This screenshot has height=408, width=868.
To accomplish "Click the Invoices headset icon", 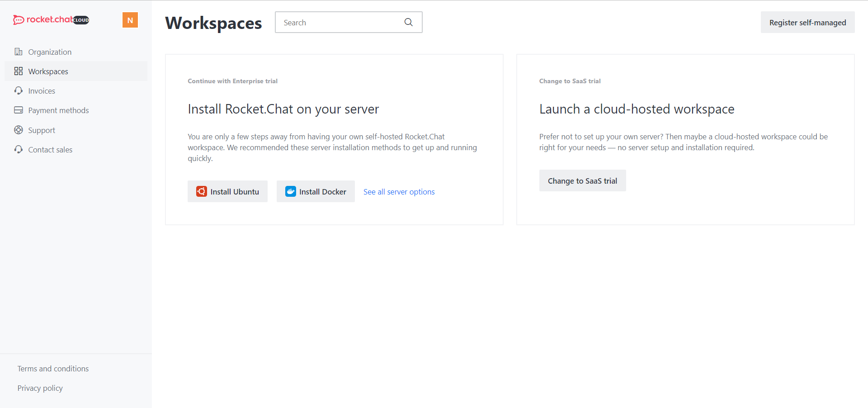I will (19, 90).
